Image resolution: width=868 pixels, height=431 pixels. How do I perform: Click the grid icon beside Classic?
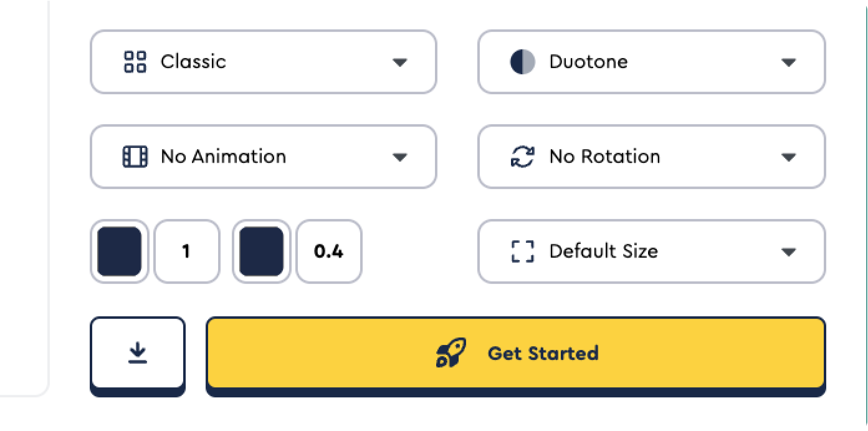coord(135,62)
